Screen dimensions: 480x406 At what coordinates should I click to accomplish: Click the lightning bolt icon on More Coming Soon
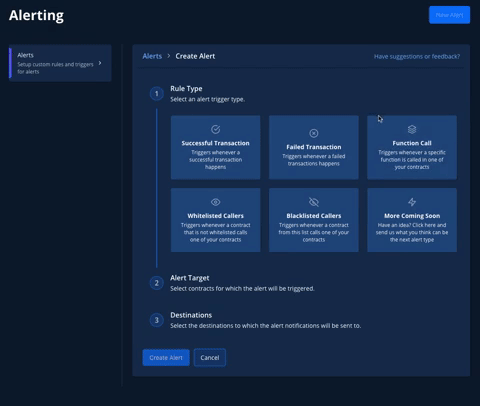tap(412, 202)
